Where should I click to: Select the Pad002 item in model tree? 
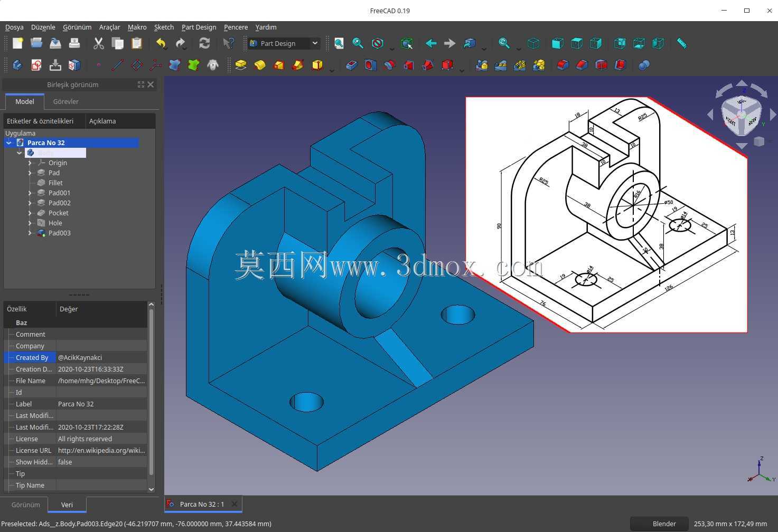[59, 203]
